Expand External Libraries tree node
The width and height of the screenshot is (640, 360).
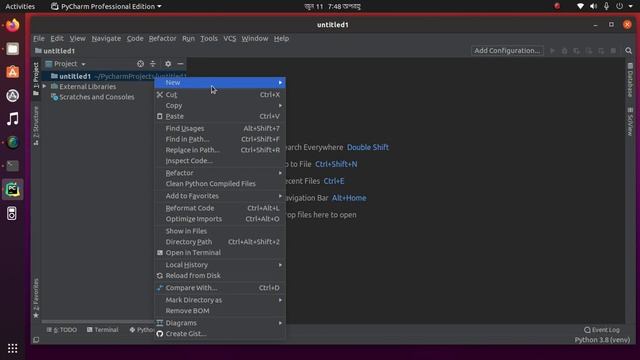coord(44,87)
